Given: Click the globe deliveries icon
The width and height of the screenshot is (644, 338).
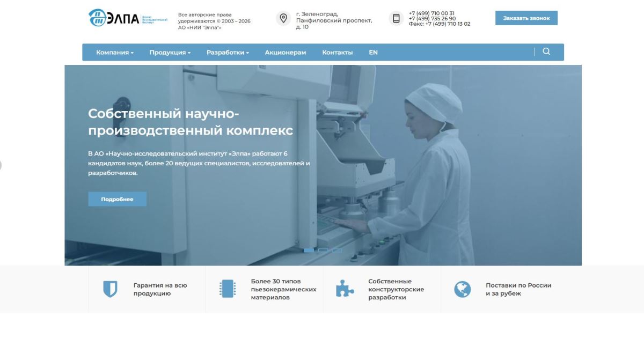Looking at the screenshot, I should click(462, 289).
